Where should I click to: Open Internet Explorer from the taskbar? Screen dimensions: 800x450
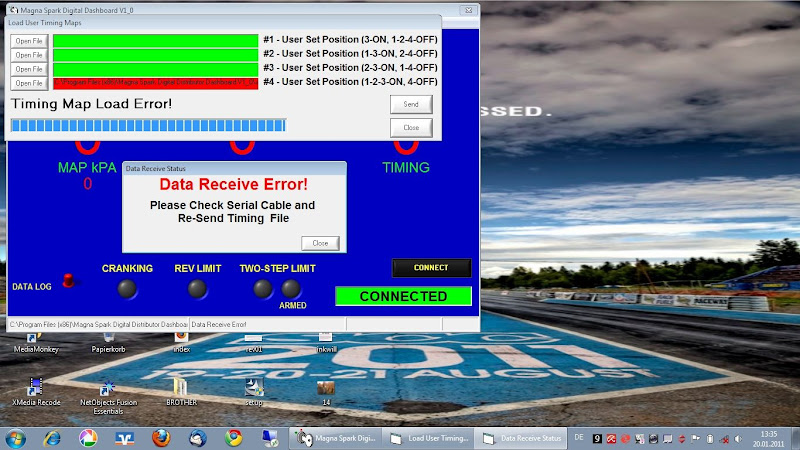pyautogui.click(x=52, y=438)
